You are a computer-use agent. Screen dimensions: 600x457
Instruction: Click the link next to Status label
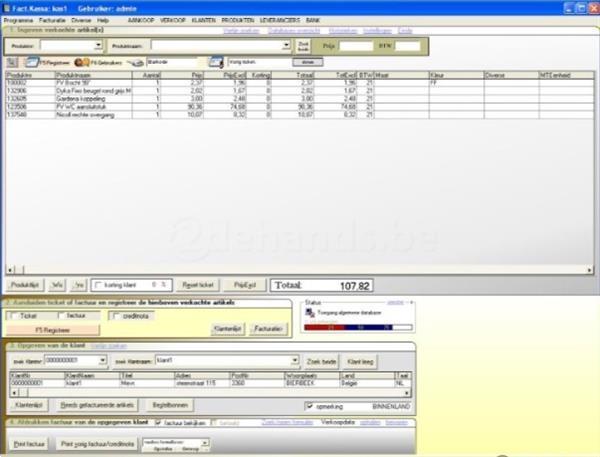[x=395, y=302]
